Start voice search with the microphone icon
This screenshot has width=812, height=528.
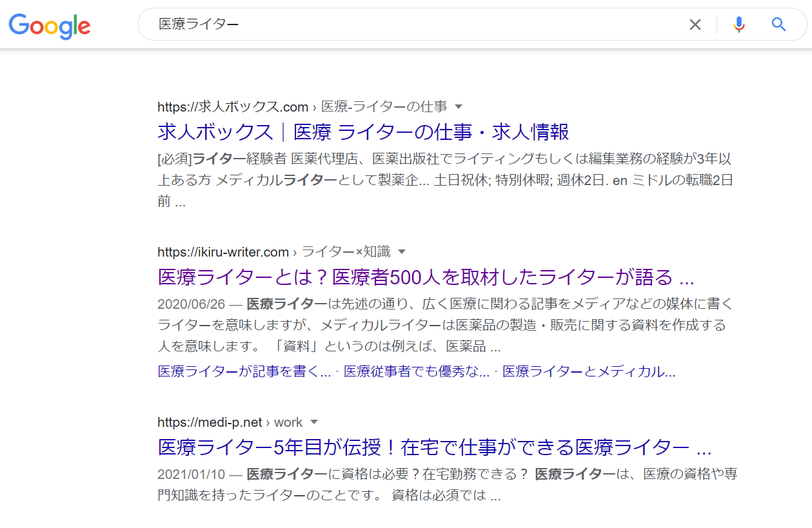[x=739, y=25]
